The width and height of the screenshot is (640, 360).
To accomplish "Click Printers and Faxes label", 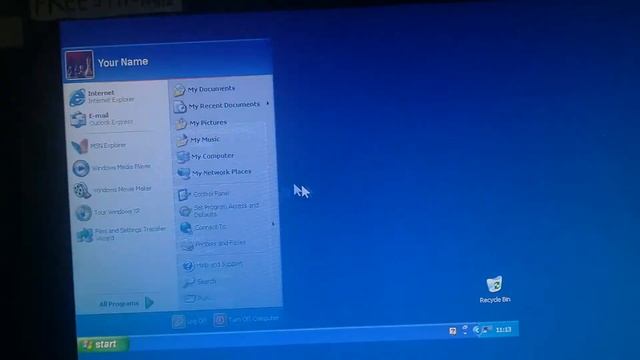I will tap(220, 243).
